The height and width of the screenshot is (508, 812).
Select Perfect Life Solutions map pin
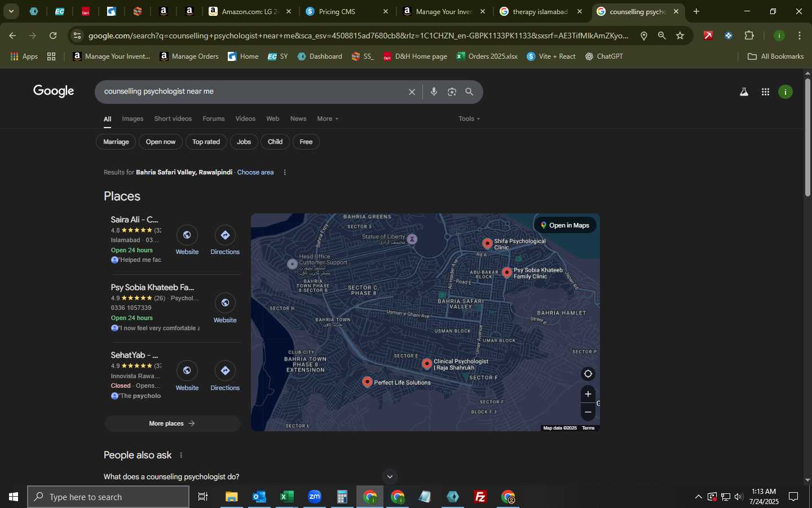click(367, 382)
